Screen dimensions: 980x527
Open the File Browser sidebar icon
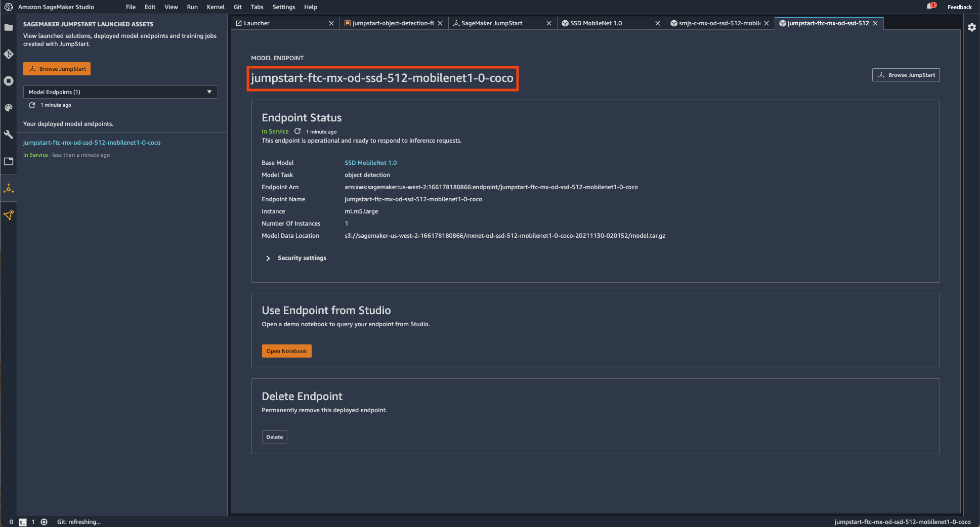click(x=9, y=27)
